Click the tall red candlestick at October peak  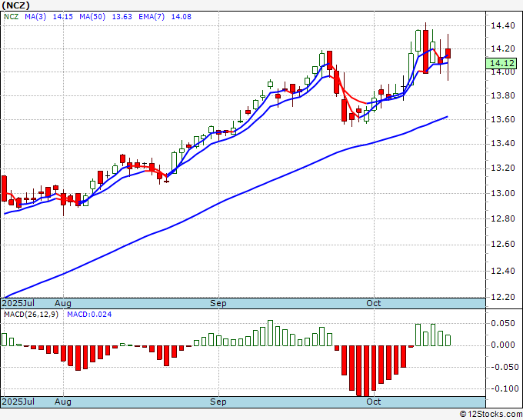point(426,52)
